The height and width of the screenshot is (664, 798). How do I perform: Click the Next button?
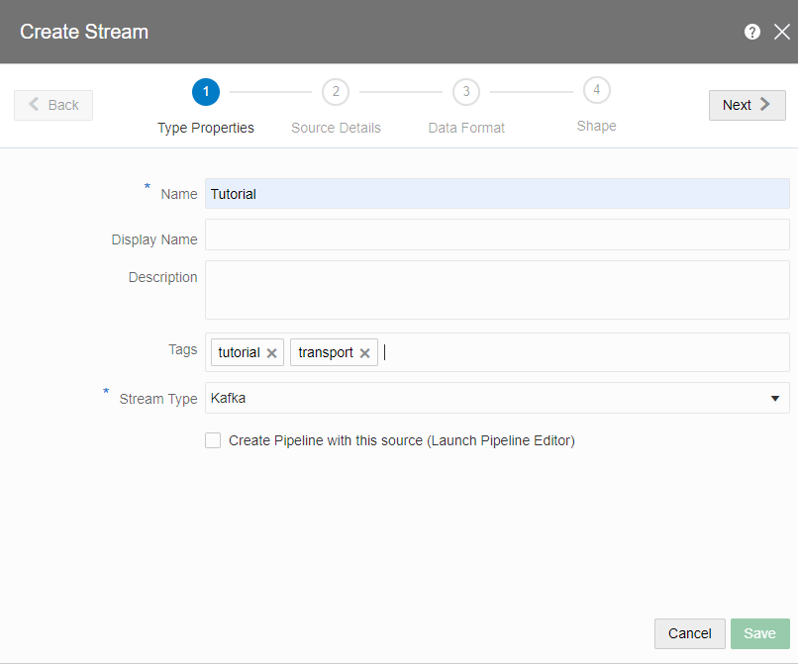click(747, 105)
